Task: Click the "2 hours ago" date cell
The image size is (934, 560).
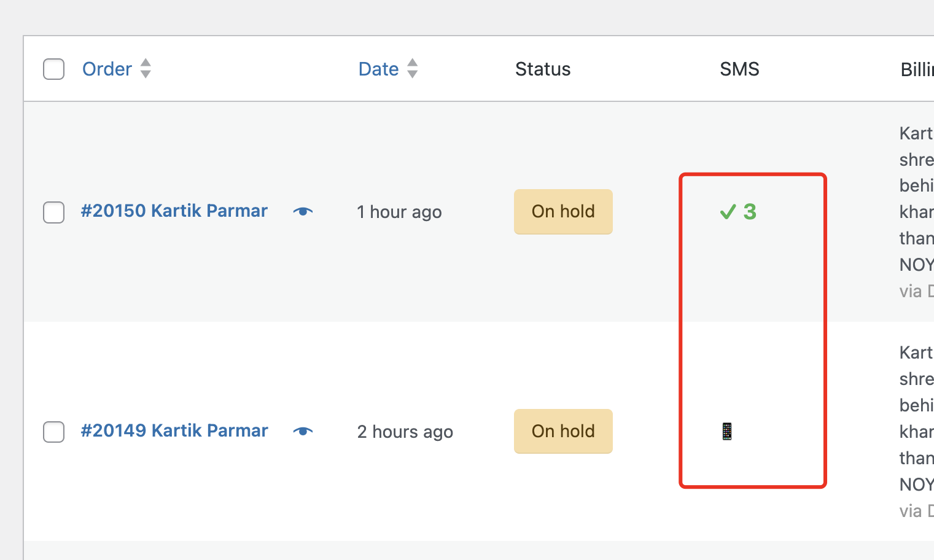Action: coord(405,432)
